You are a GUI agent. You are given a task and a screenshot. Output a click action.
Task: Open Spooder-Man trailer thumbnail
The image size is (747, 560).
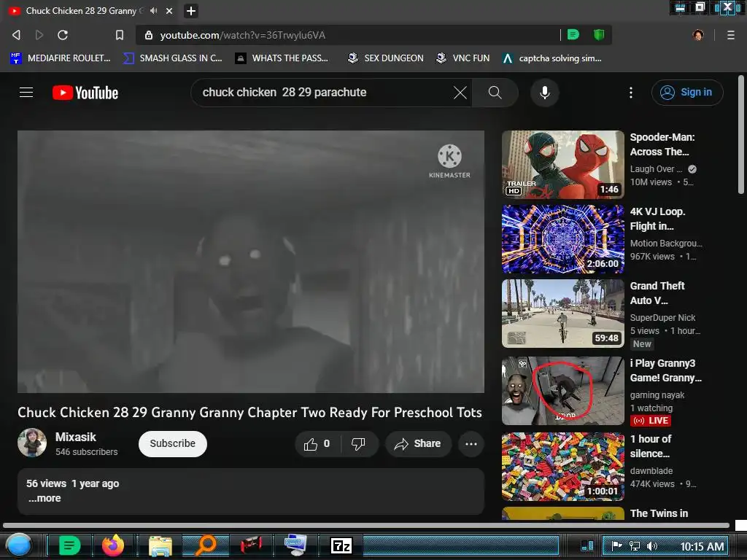[x=562, y=165]
